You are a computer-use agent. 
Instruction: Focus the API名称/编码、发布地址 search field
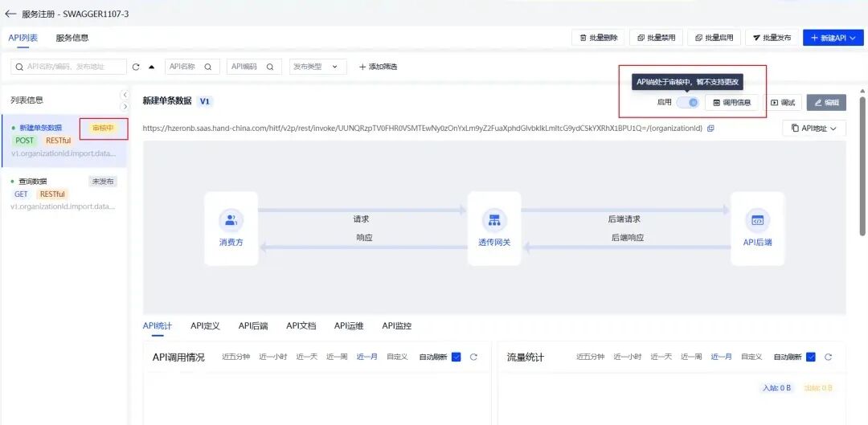click(x=68, y=67)
